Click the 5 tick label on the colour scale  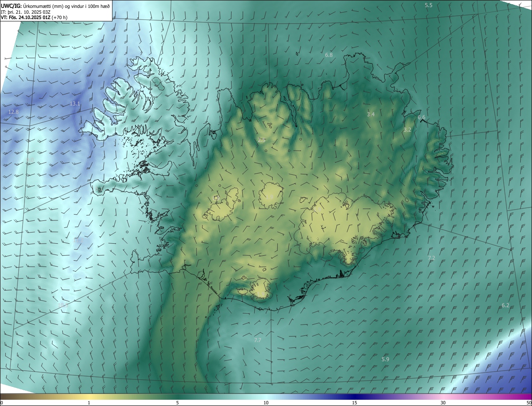pyautogui.click(x=177, y=403)
